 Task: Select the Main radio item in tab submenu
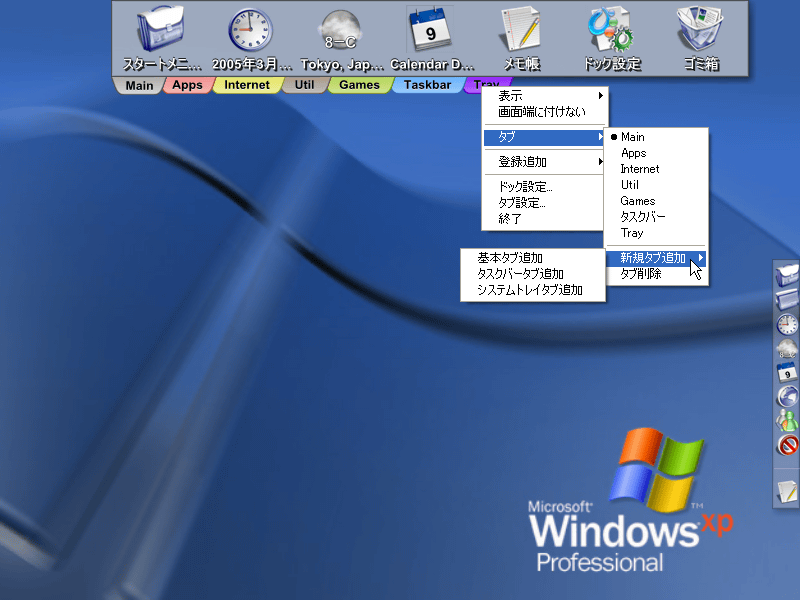pyautogui.click(x=656, y=137)
